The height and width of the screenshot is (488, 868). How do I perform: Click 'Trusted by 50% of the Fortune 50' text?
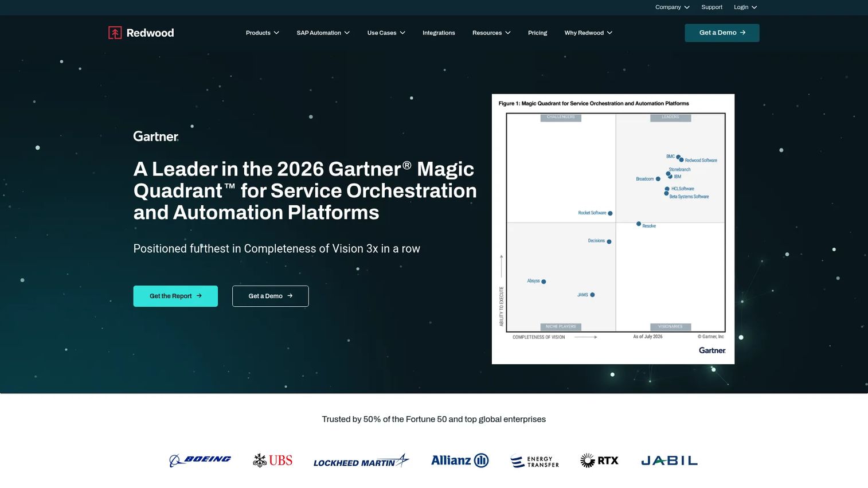434,419
